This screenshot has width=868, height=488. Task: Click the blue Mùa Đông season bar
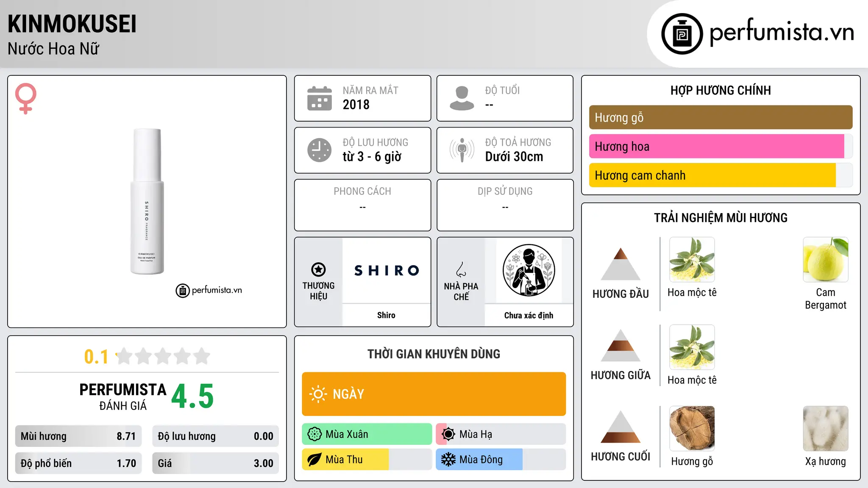click(501, 460)
